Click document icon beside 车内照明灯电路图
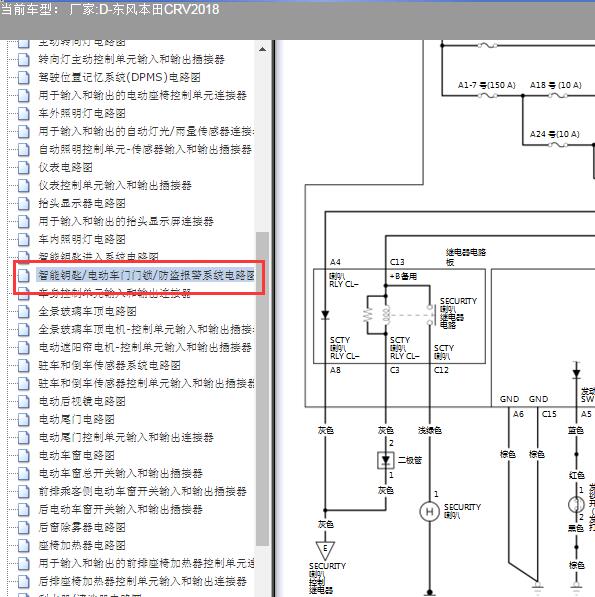 (x=24, y=239)
